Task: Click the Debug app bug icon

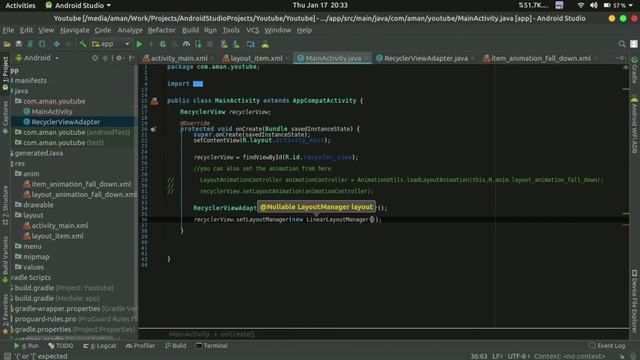Action: pos(163,44)
